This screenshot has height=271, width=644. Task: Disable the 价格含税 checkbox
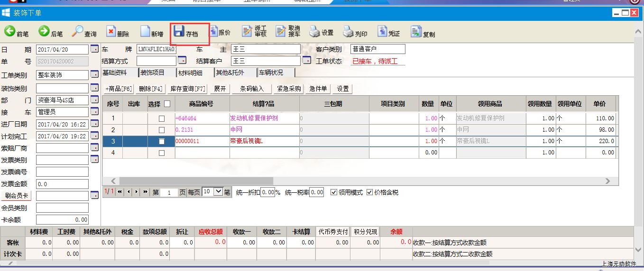click(370, 192)
